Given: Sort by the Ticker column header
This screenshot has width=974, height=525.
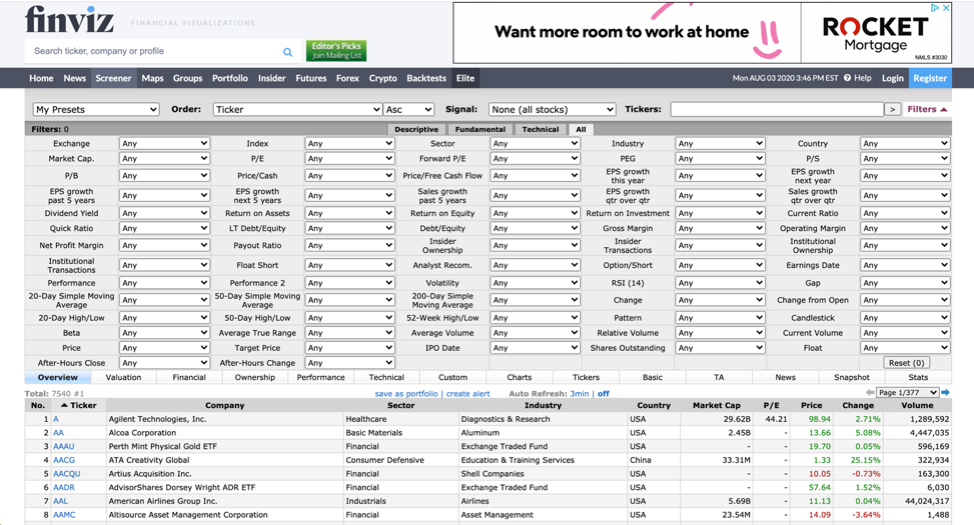Looking at the screenshot, I should [79, 405].
